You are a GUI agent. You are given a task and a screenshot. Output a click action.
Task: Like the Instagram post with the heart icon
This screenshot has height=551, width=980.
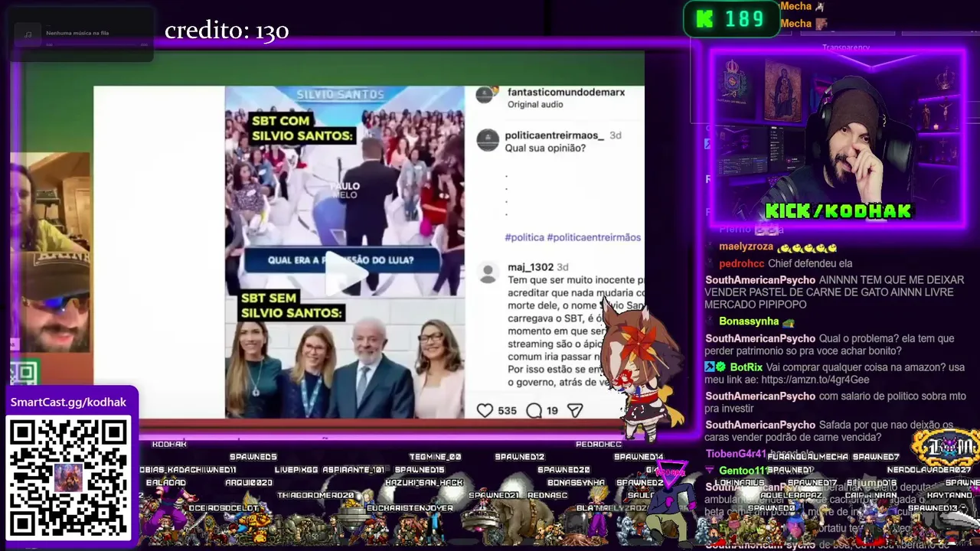(x=485, y=411)
